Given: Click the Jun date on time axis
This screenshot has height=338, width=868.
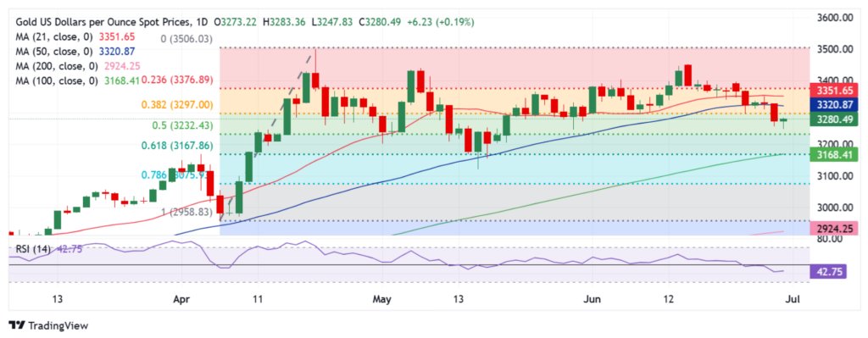Looking at the screenshot, I should [x=593, y=299].
